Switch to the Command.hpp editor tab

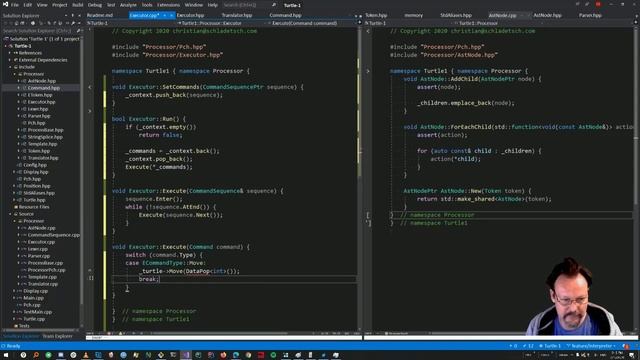coord(285,16)
